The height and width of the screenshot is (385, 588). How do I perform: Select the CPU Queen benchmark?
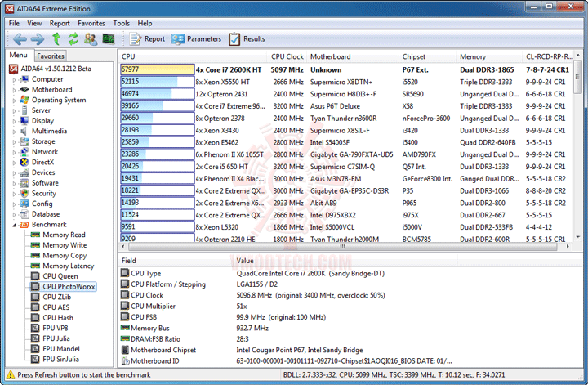click(x=60, y=276)
